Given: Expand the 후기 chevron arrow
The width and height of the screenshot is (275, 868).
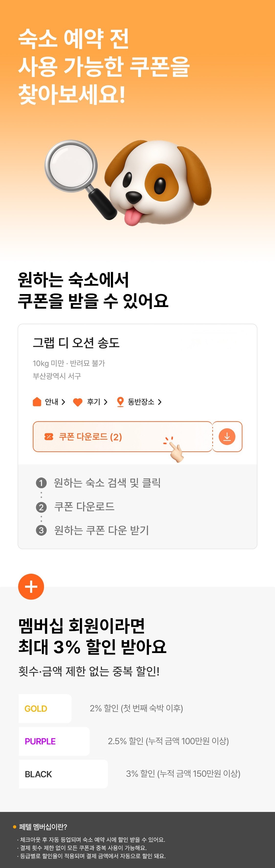Looking at the screenshot, I should [x=105, y=402].
